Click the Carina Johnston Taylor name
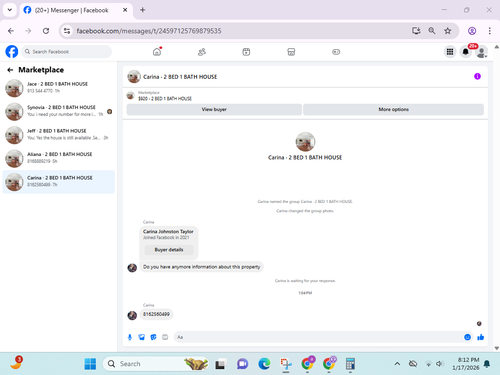 point(168,231)
